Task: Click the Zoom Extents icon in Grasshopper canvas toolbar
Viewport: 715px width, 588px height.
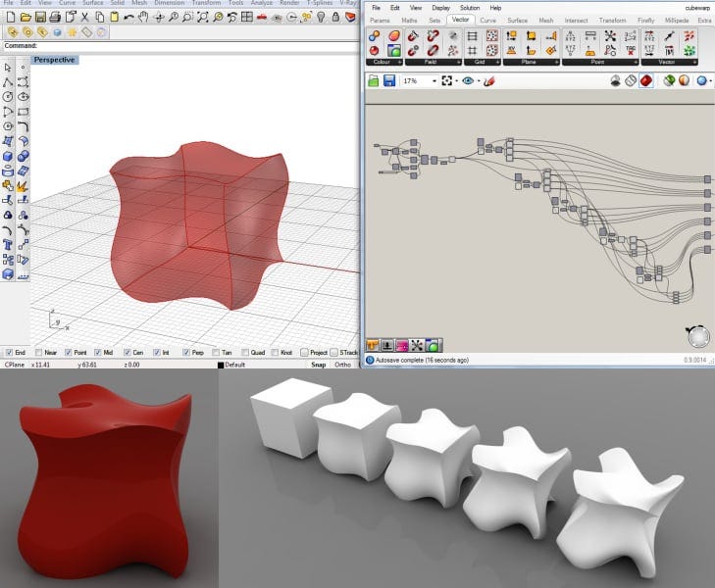Action: coord(447,81)
